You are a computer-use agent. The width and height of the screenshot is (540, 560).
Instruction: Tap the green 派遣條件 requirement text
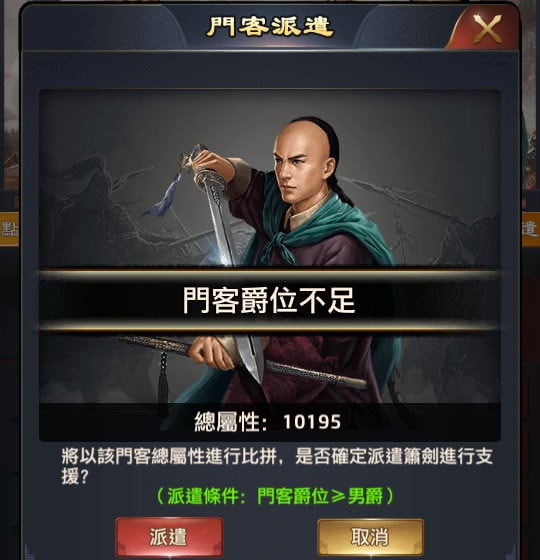tap(275, 496)
